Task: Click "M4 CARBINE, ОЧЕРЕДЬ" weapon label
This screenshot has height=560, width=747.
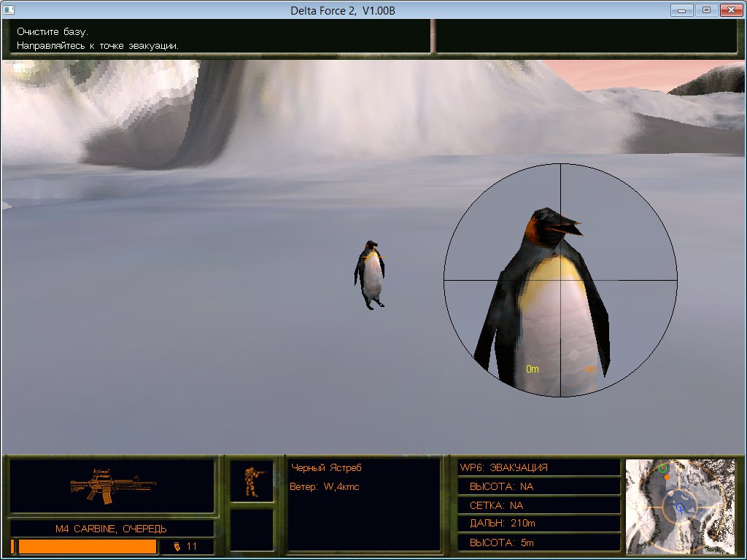Action: 111,529
